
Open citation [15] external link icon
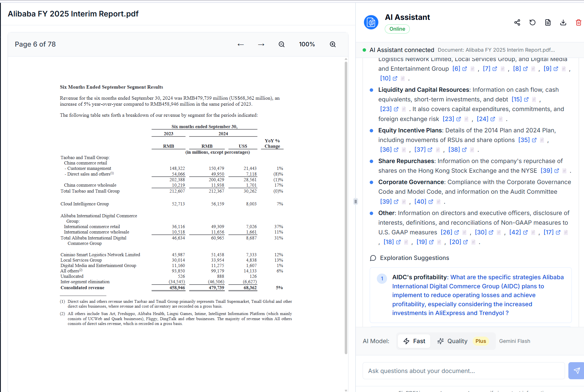526,99
